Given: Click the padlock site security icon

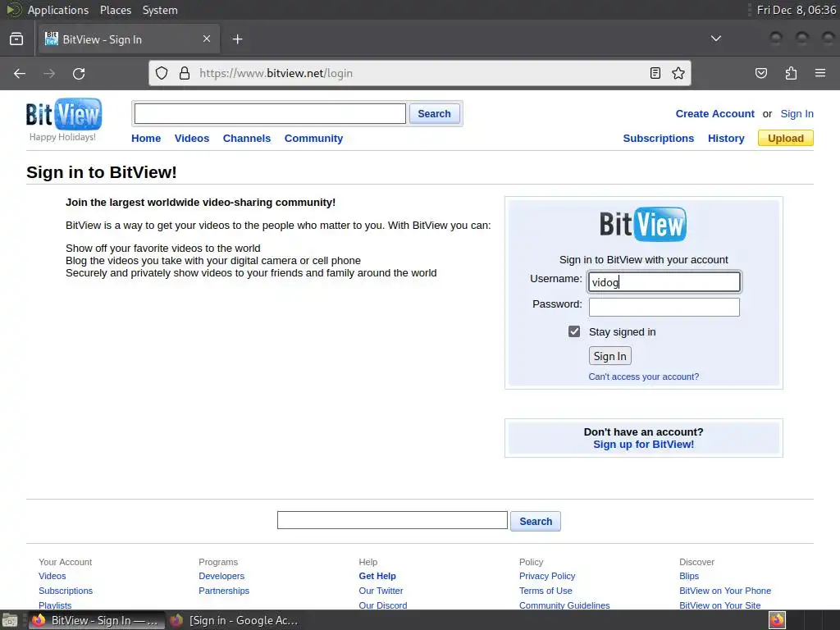Looking at the screenshot, I should point(185,73).
